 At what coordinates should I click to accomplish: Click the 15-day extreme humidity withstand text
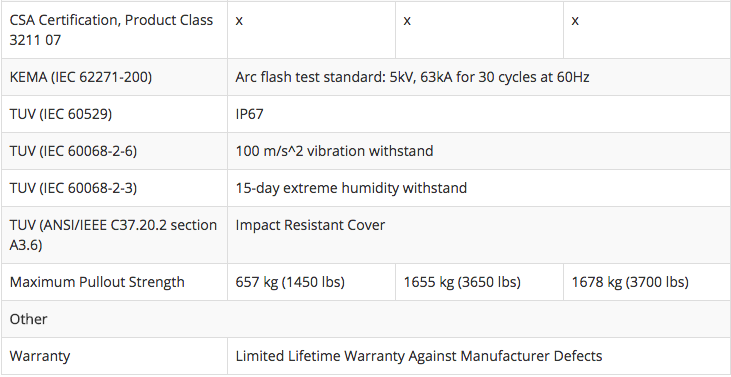click(351, 188)
